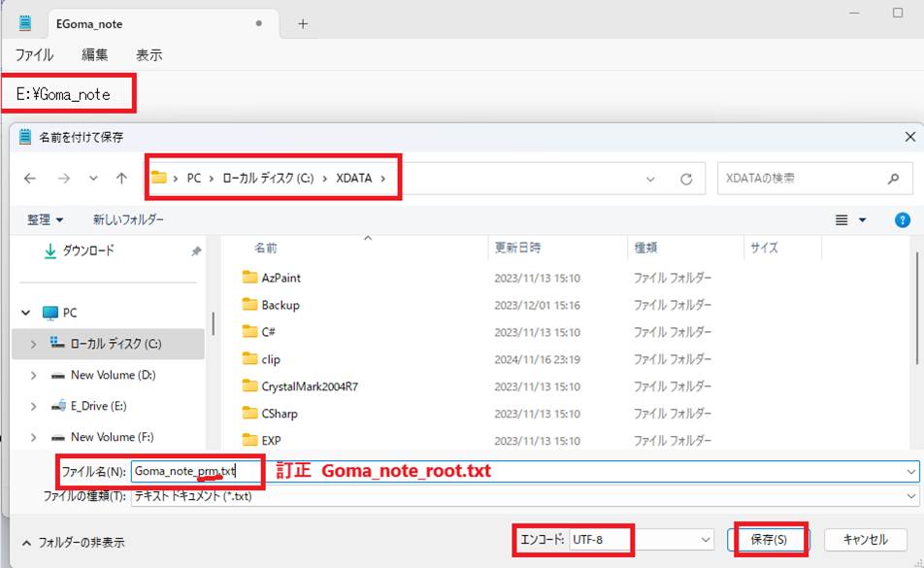Go up one folder level
Viewport: 924px width, 568px height.
click(121, 179)
